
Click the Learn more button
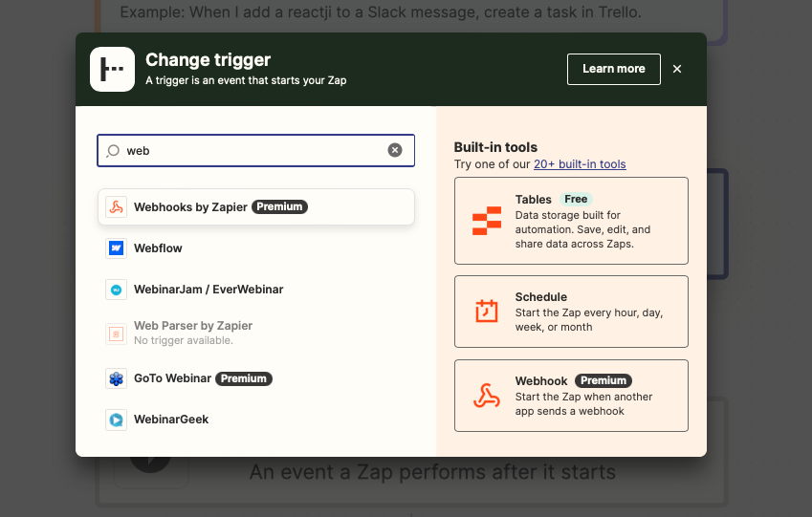614,69
